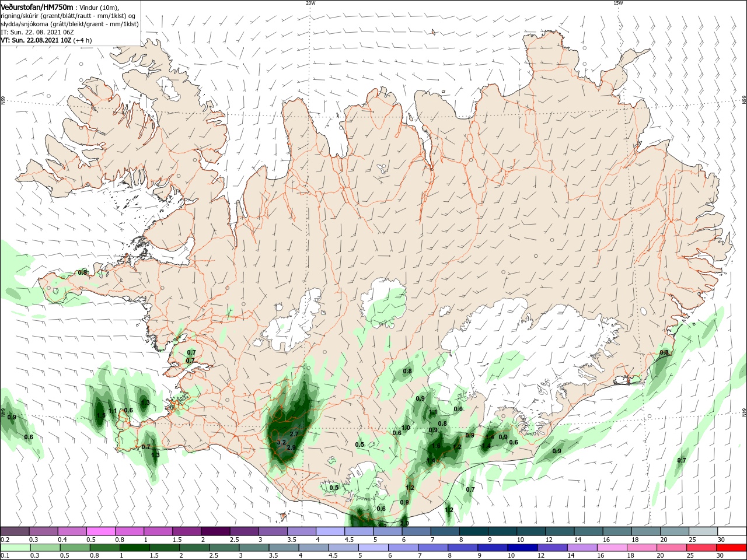747x560 pixels.
Task: Pick the pale grey snow swatch between 25 and 30
Action: click(x=703, y=531)
